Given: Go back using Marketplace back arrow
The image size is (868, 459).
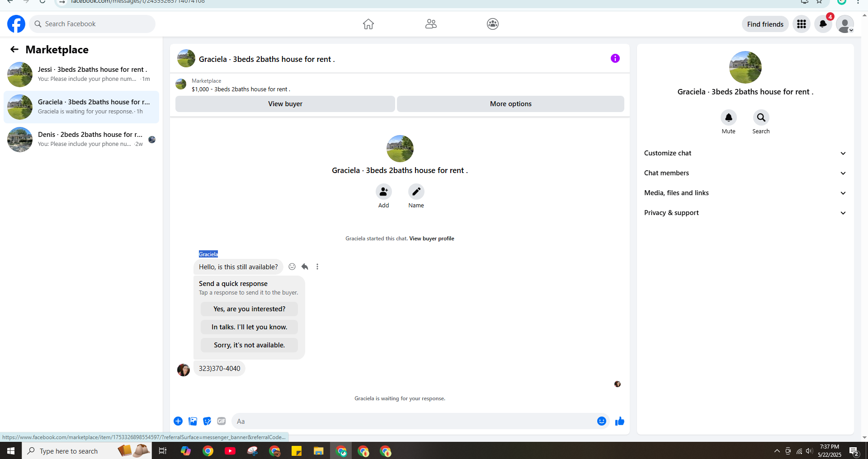Looking at the screenshot, I should tap(14, 49).
